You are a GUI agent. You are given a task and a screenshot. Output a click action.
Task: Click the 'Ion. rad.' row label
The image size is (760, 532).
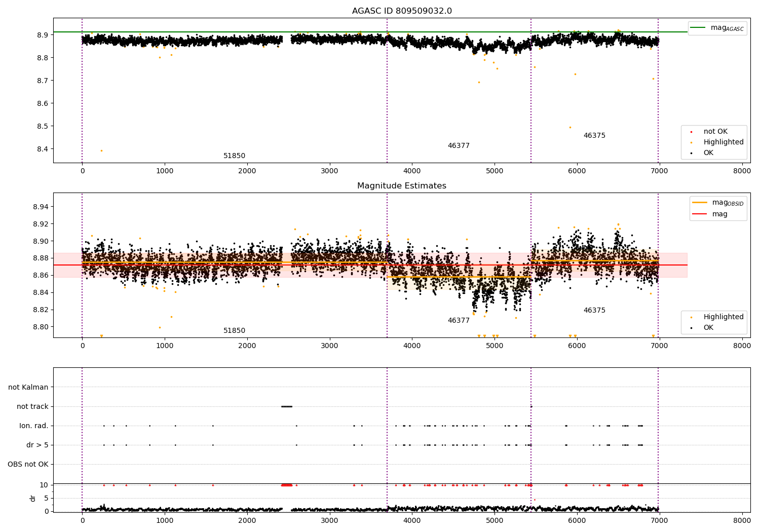coord(34,426)
